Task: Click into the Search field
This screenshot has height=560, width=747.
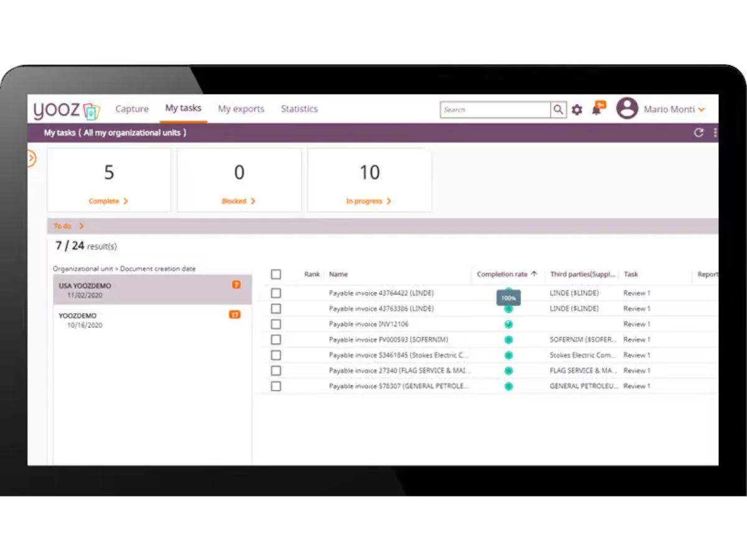Action: coord(496,110)
